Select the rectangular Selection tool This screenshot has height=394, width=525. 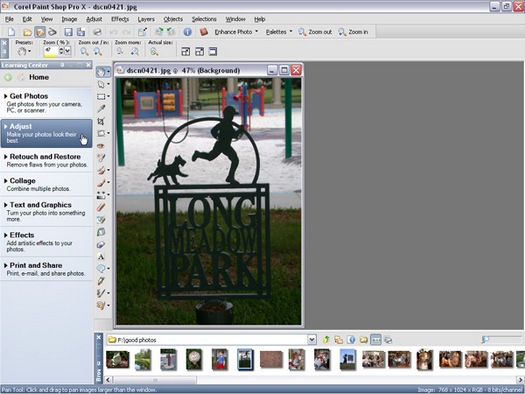[x=101, y=96]
